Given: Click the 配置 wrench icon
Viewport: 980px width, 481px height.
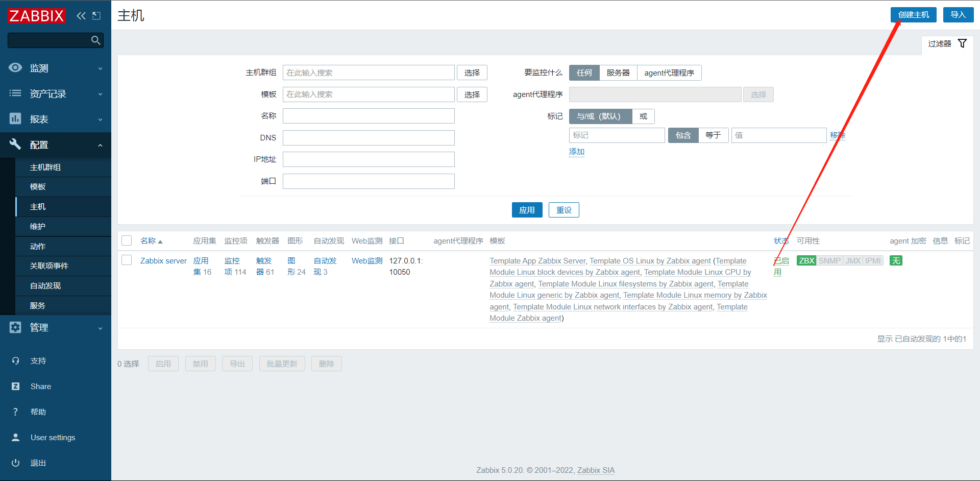Looking at the screenshot, I should click(15, 145).
